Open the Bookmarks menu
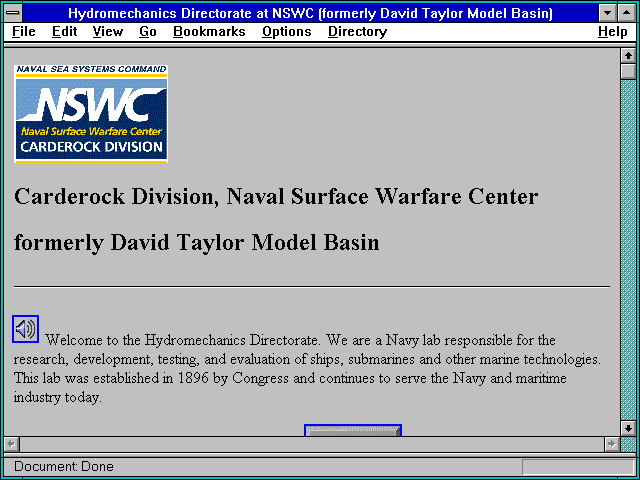 click(x=209, y=32)
